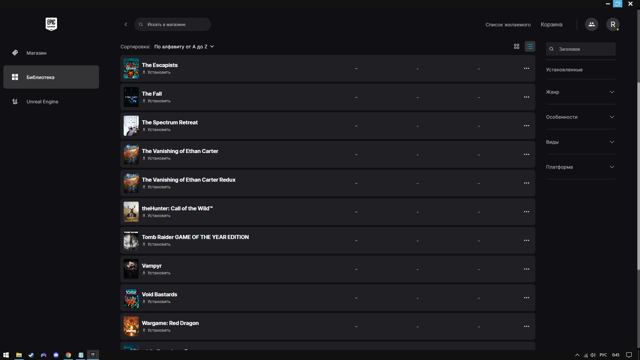Click the store search field
640x360 pixels.
pyautogui.click(x=173, y=24)
